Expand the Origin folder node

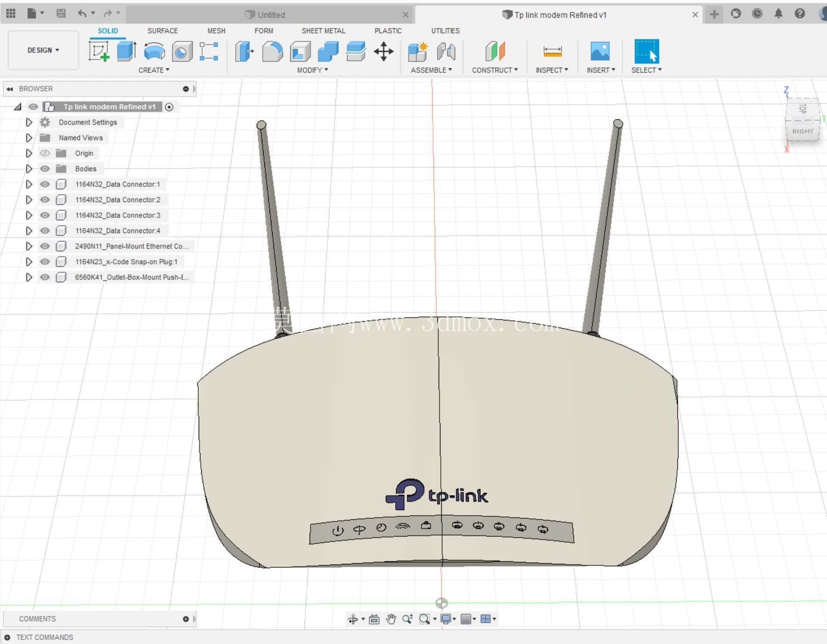(x=29, y=153)
